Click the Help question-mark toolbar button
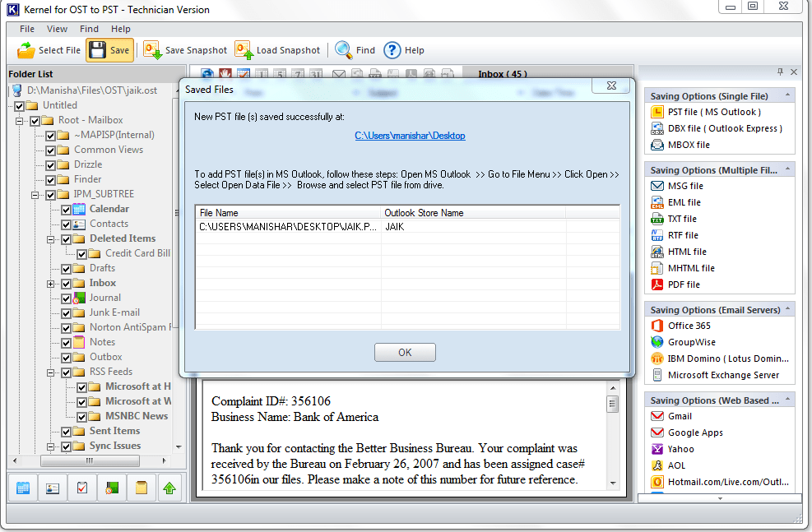812x532 pixels. [x=404, y=50]
